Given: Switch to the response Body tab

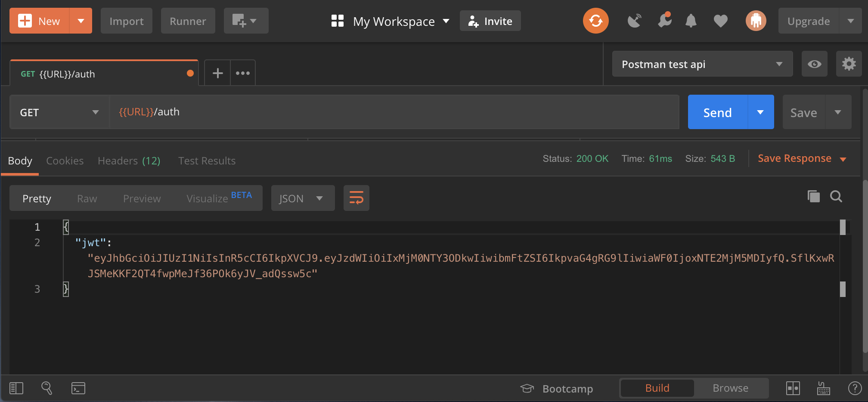Looking at the screenshot, I should 20,161.
